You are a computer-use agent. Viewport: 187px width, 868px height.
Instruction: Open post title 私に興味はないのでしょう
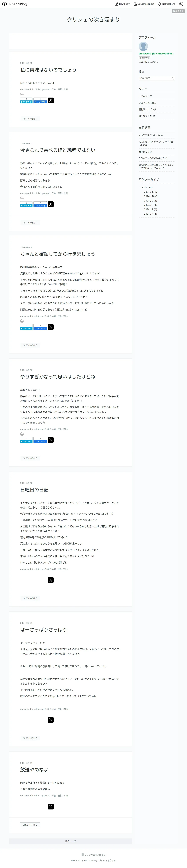click(48, 70)
